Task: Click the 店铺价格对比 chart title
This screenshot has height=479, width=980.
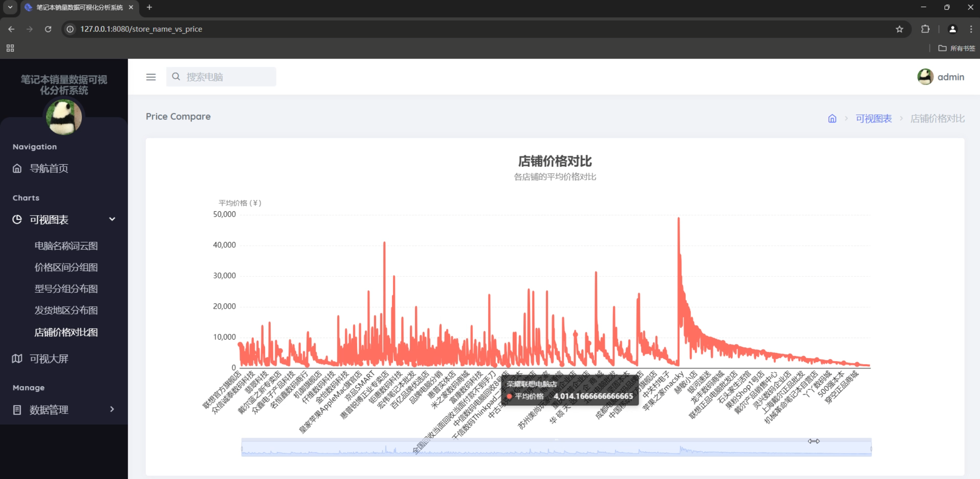Action: coord(555,161)
